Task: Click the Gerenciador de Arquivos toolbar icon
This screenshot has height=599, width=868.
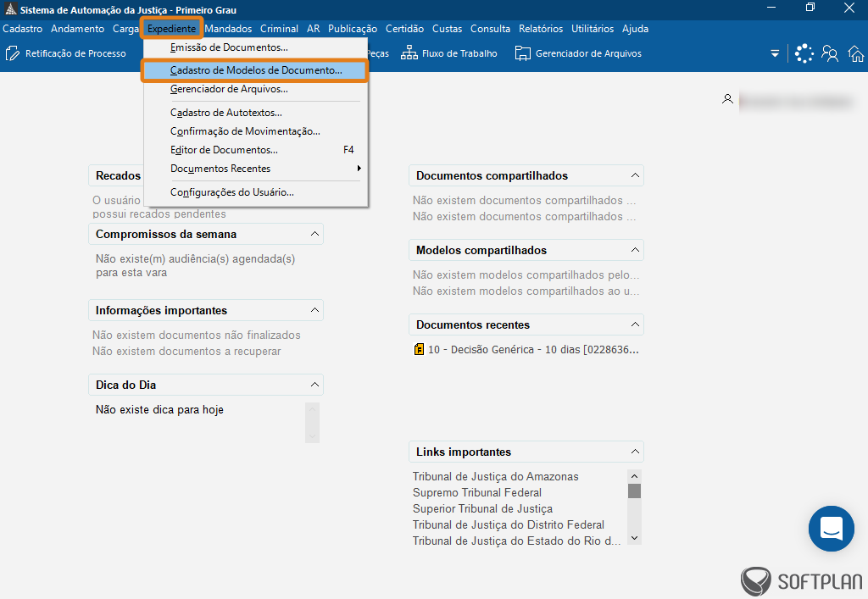Action: coord(522,53)
